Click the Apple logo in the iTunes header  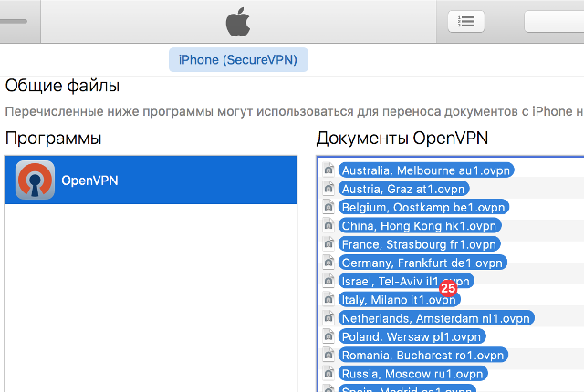(x=238, y=22)
